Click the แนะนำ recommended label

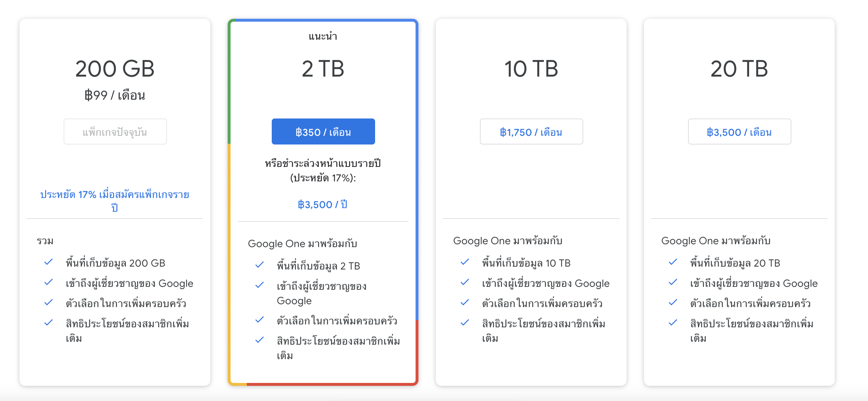coord(323,36)
